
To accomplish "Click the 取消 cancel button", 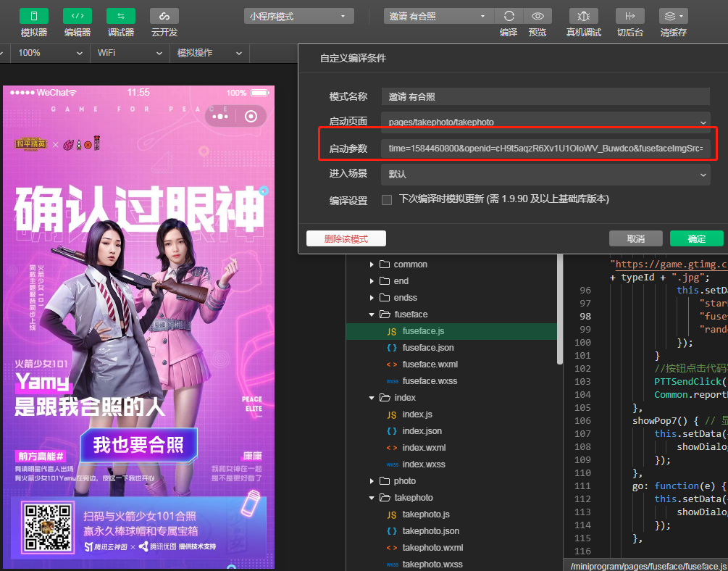I will click(x=635, y=239).
